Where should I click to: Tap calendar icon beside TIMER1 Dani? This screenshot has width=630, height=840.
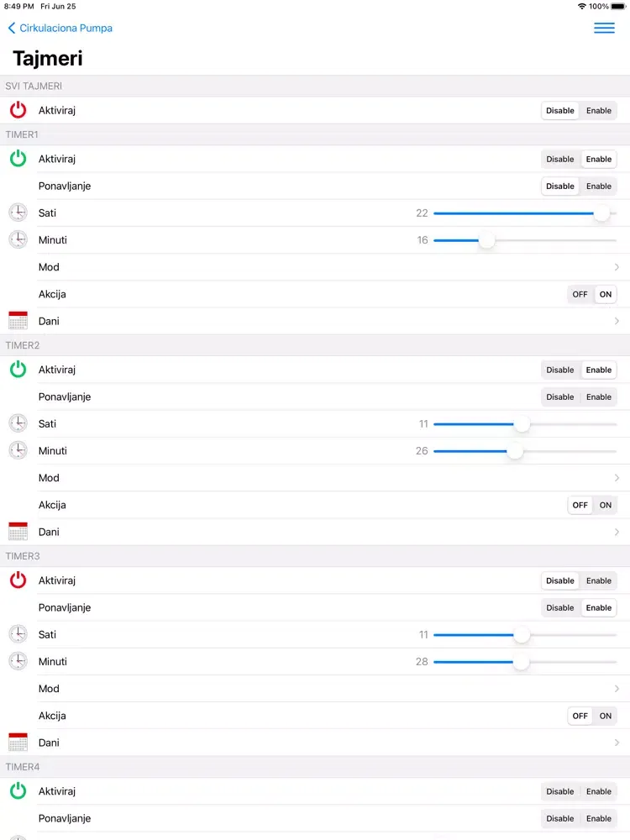[18, 320]
